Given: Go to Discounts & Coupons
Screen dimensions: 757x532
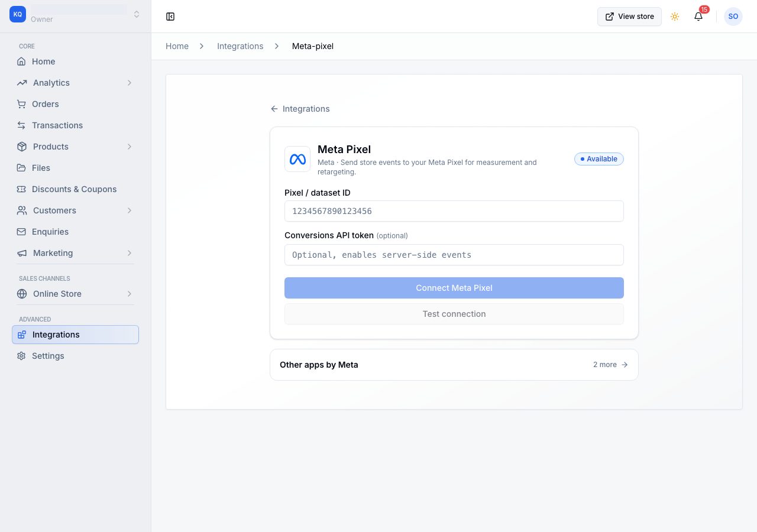Looking at the screenshot, I should pyautogui.click(x=75, y=189).
